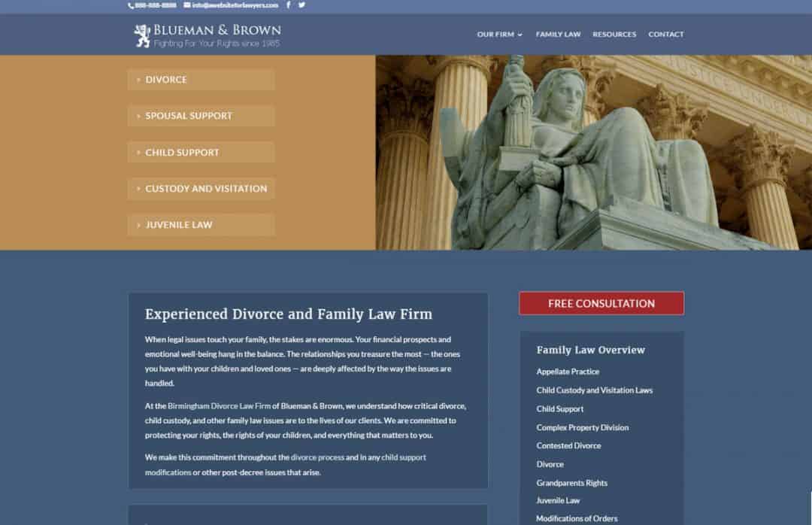The width and height of the screenshot is (812, 525).
Task: Click the Experienced Divorce and Family Law Firm heading
Action: coord(289,314)
